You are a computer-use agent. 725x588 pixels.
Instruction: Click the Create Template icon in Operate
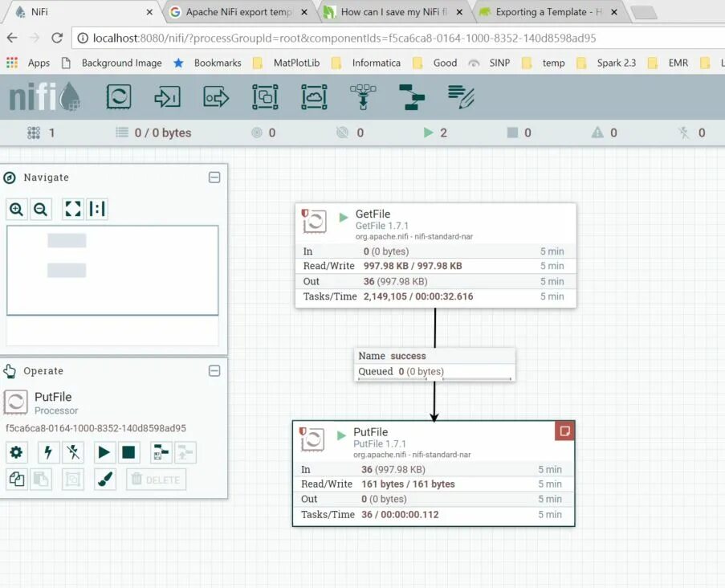[161, 452]
